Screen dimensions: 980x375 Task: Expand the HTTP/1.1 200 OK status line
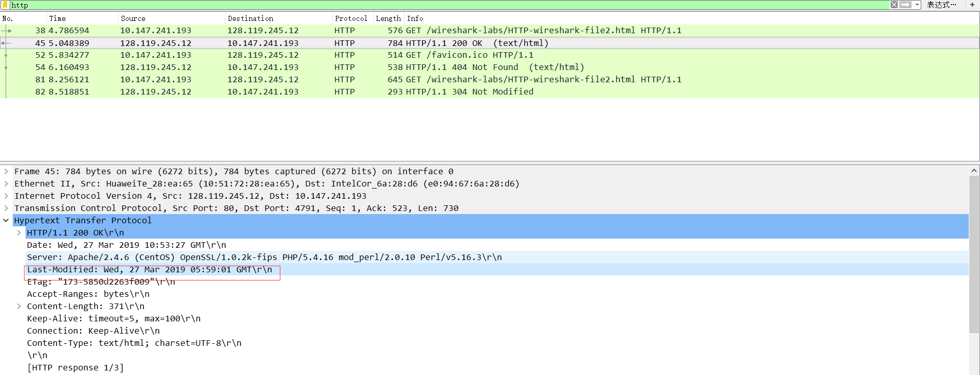pyautogui.click(x=19, y=232)
